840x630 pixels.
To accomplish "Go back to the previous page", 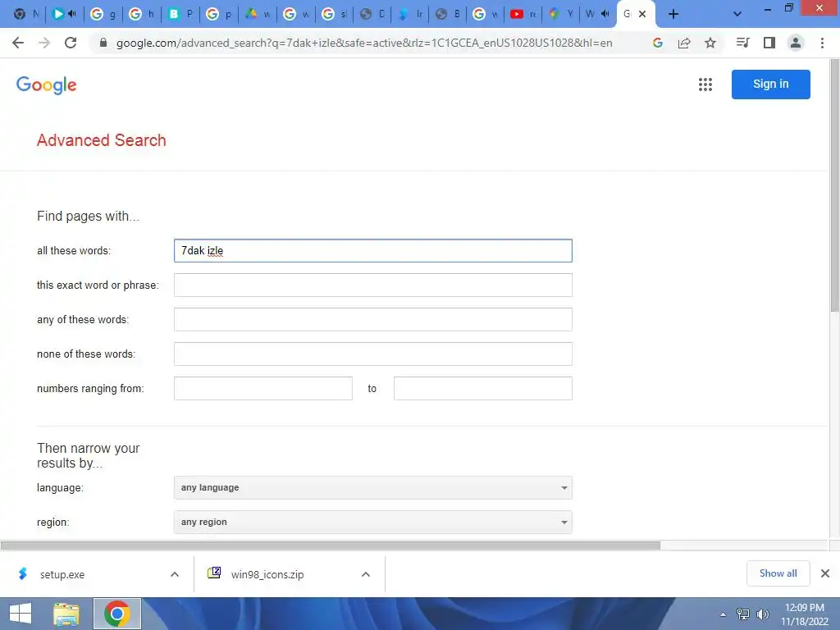I will (x=18, y=43).
